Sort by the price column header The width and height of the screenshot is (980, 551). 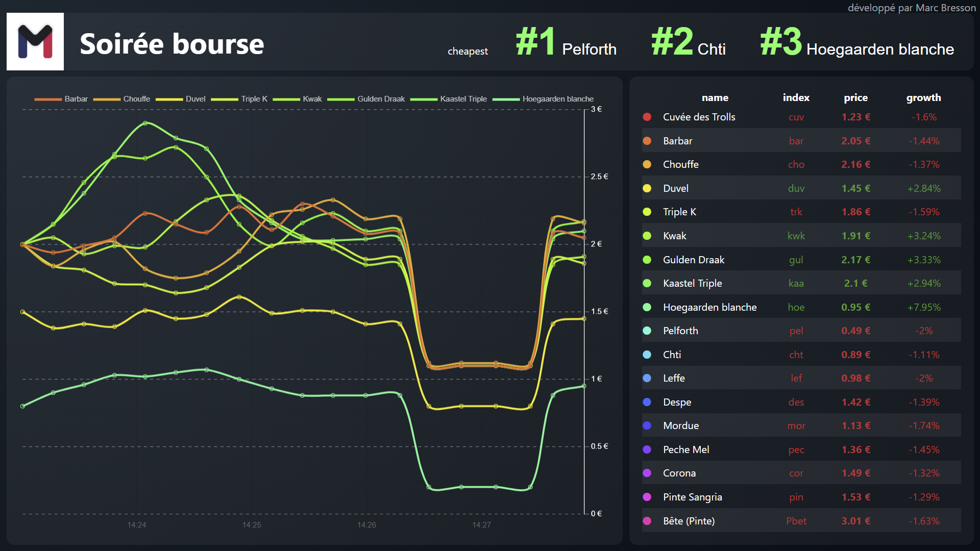pos(855,97)
